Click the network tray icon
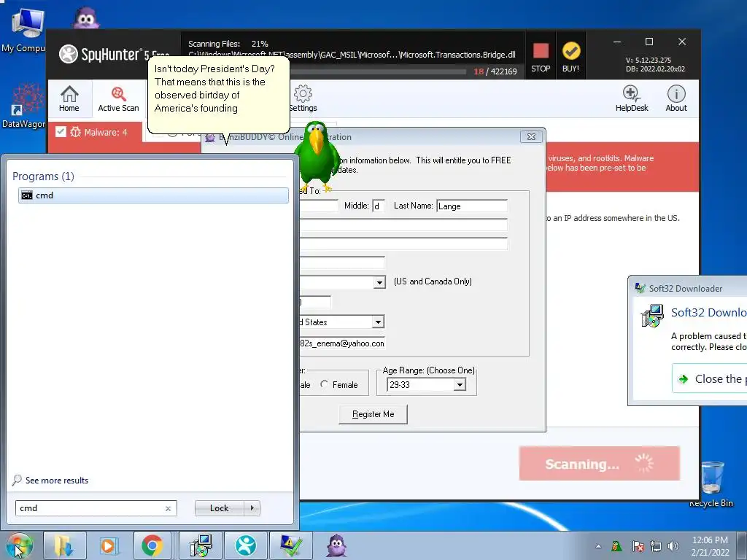 [656, 546]
